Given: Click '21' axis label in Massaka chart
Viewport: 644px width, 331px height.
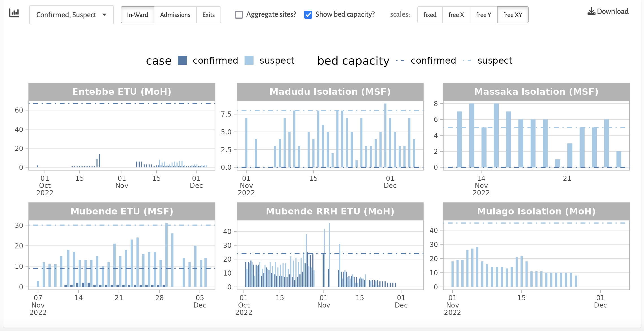Looking at the screenshot, I should tap(567, 178).
